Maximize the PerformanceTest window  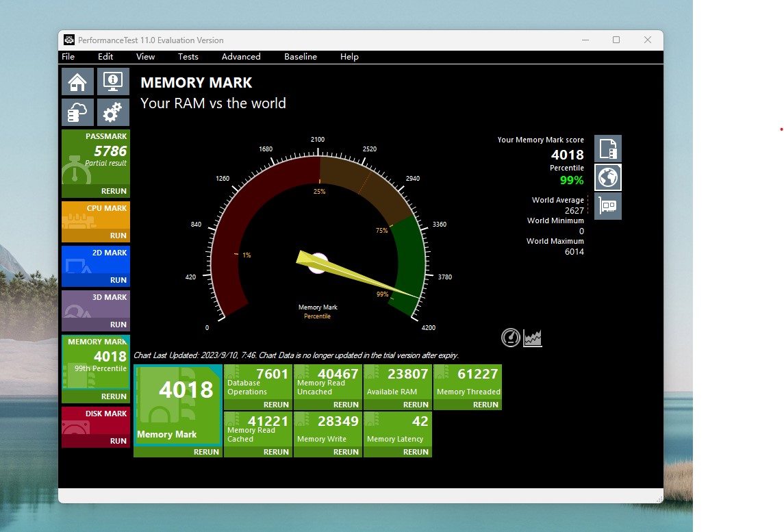[x=616, y=40]
